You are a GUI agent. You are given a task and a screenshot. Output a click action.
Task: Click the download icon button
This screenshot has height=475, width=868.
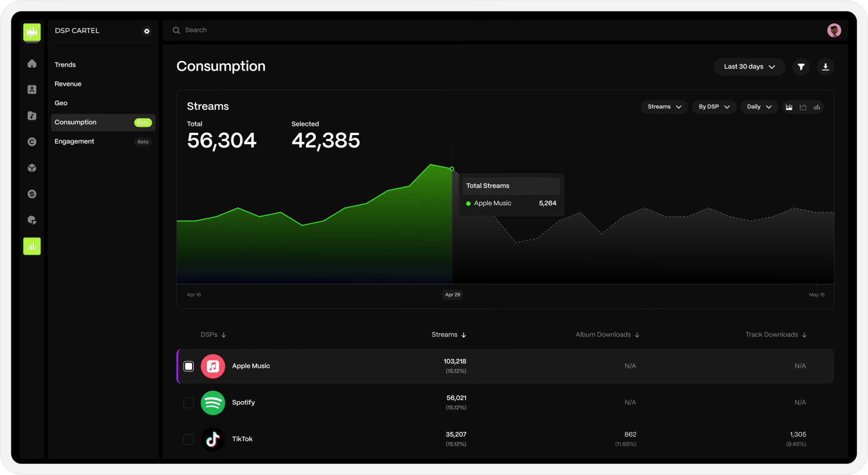(825, 67)
